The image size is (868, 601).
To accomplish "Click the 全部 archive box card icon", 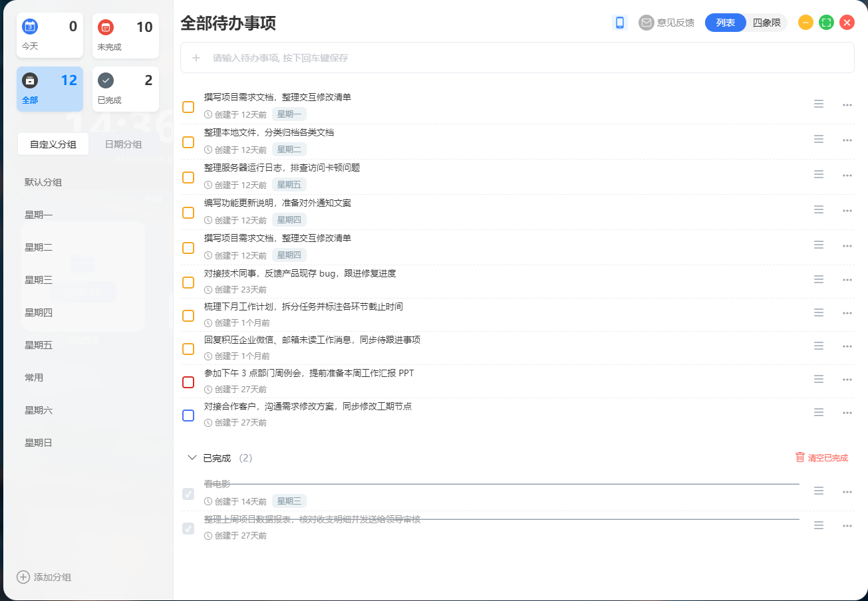I will coord(30,80).
